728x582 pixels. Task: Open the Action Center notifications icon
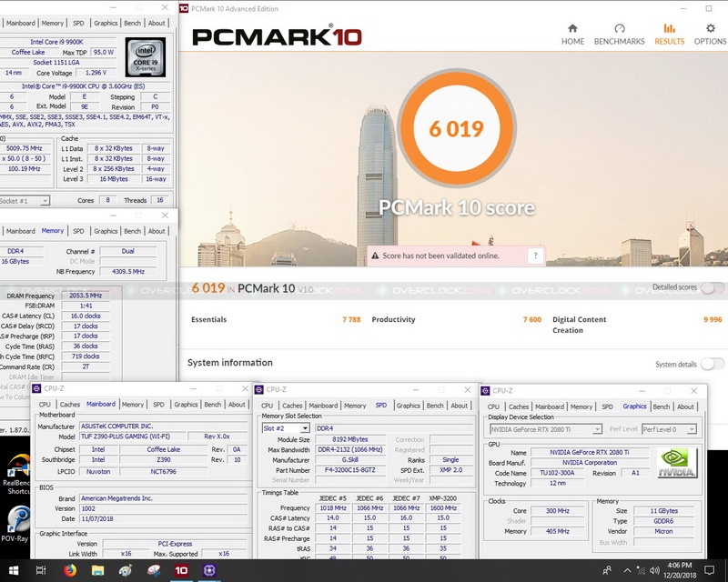pos(710,570)
